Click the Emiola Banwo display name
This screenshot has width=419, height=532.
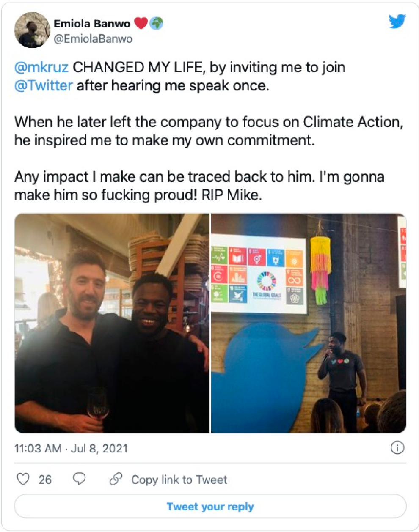pyautogui.click(x=92, y=24)
